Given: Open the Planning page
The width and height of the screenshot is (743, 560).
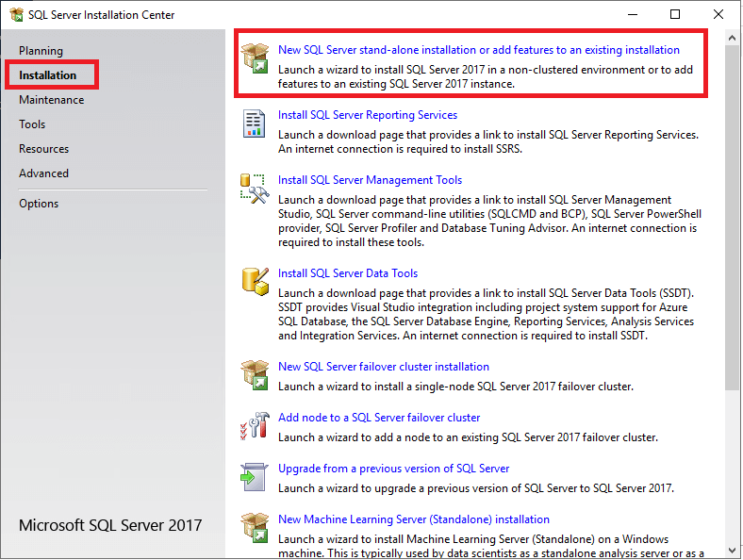Looking at the screenshot, I should tap(41, 51).
